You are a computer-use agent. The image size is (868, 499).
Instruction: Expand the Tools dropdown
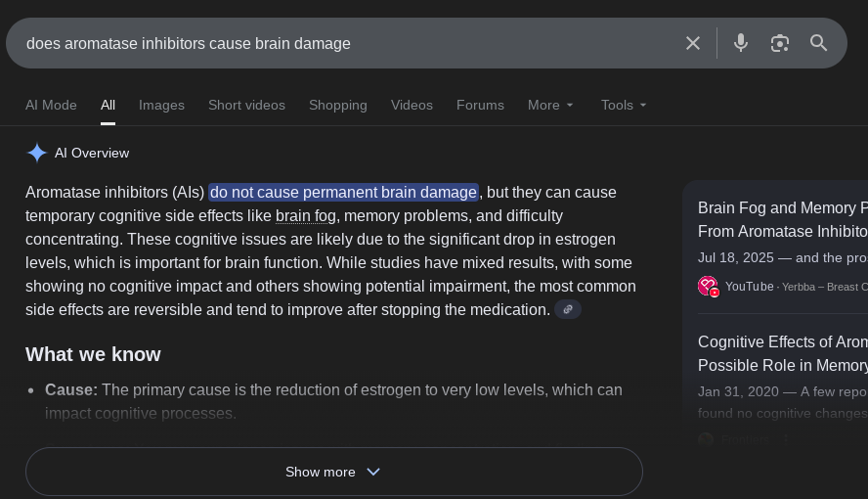tap(624, 105)
